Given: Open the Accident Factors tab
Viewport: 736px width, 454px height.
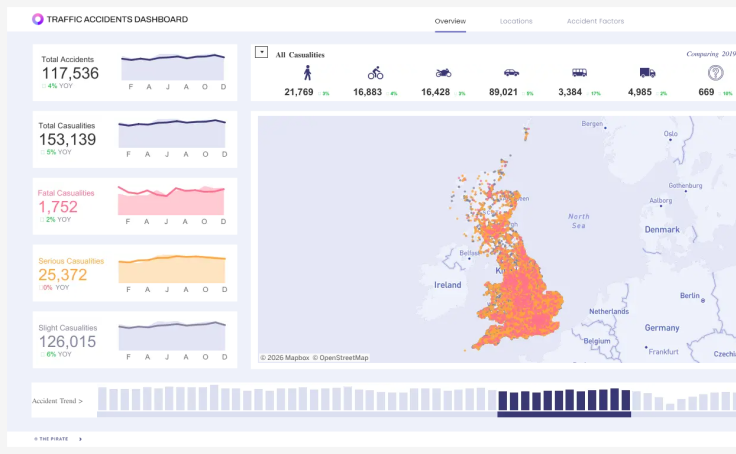Looking at the screenshot, I should point(595,21).
